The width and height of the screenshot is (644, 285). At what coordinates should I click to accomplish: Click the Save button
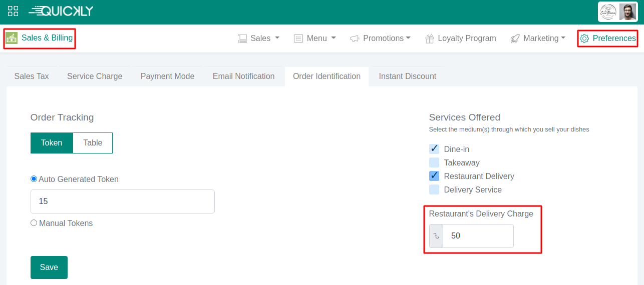pos(49,267)
